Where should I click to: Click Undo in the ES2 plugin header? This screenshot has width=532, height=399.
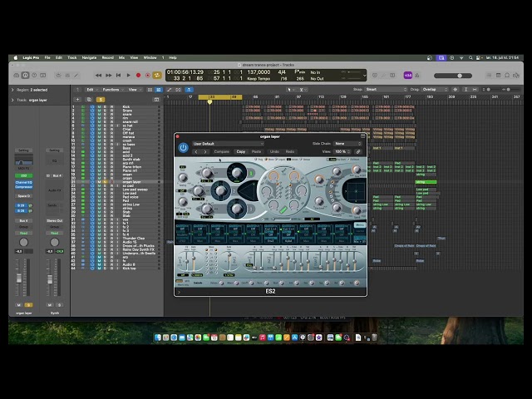(x=274, y=151)
